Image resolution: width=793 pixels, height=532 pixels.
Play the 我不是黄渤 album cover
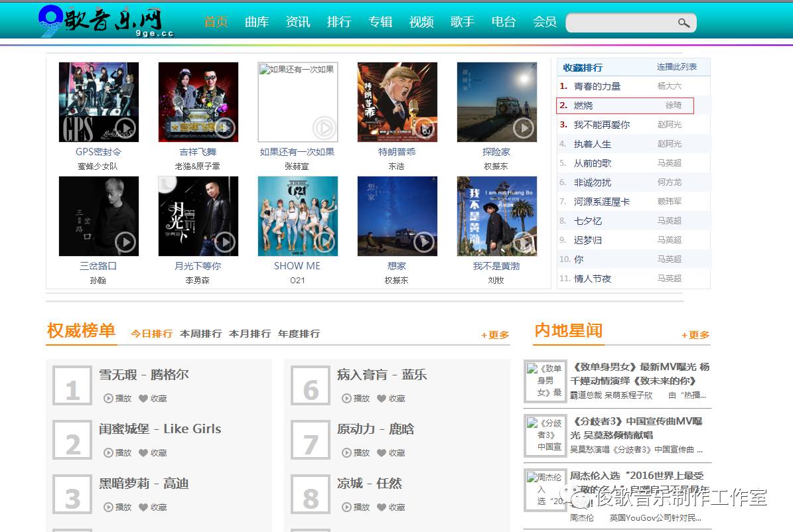[496, 216]
